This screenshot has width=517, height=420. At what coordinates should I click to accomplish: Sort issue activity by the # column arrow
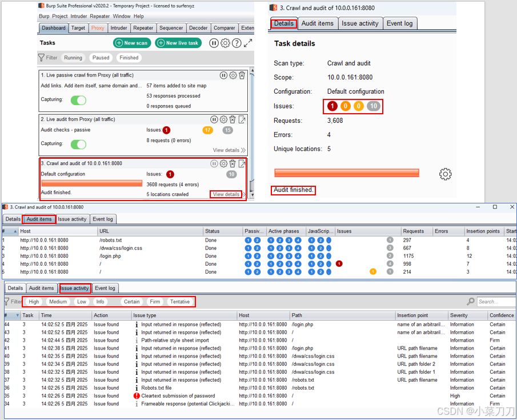(18, 315)
